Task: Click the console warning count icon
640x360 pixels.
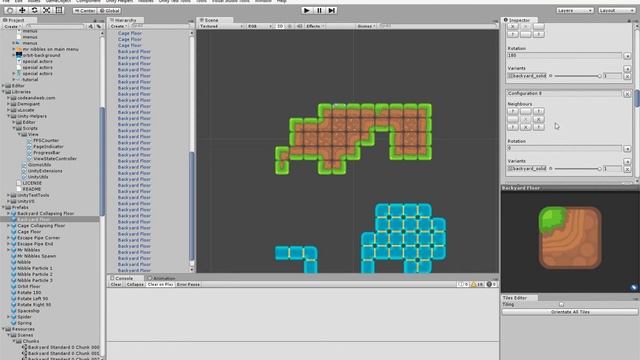Action: (478, 284)
